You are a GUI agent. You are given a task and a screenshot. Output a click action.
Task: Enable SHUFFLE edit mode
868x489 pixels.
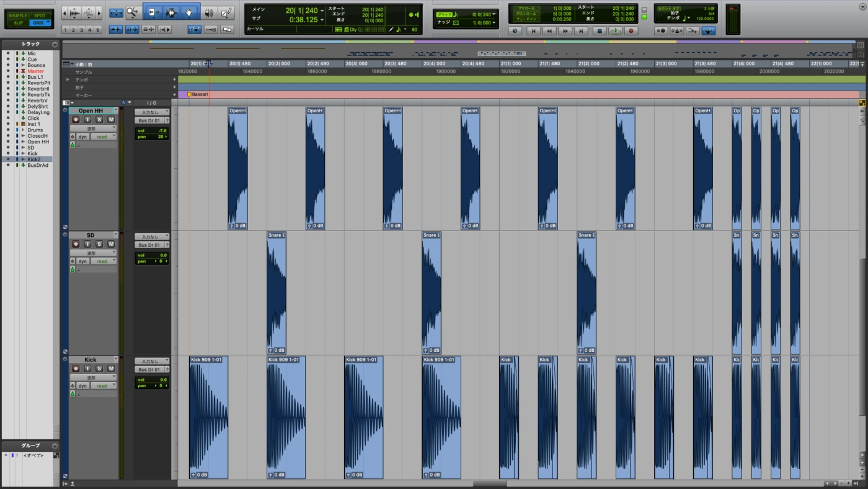point(18,16)
